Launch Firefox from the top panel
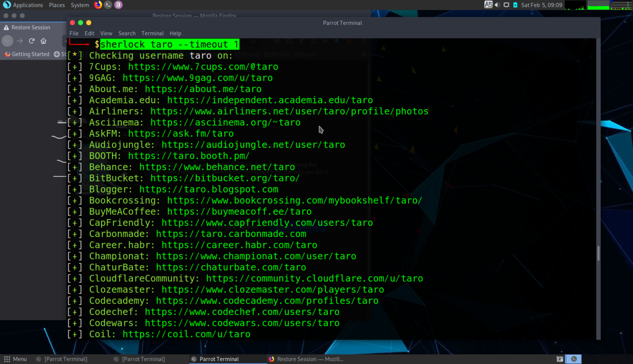 coord(98,5)
